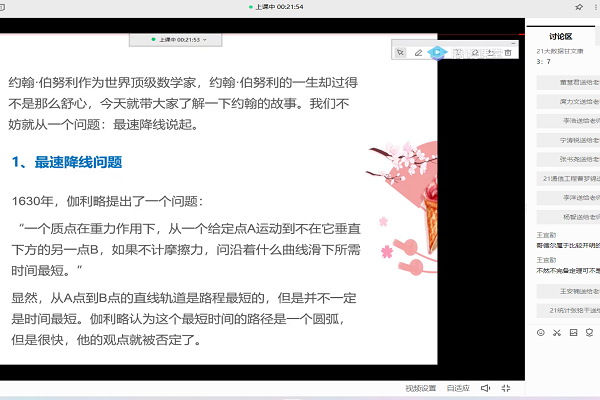Click 王宣勤's chat message in discussion
The height and width of the screenshot is (400, 600).
coord(568,245)
